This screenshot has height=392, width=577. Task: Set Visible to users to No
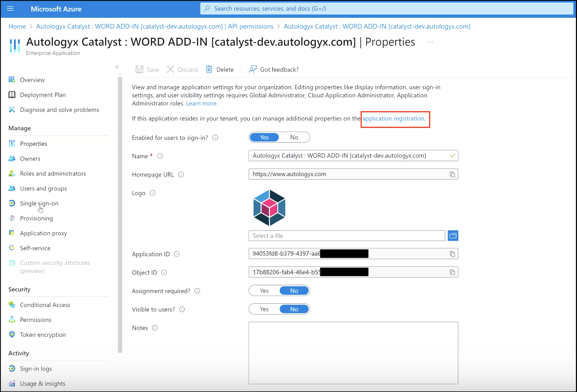tap(294, 309)
